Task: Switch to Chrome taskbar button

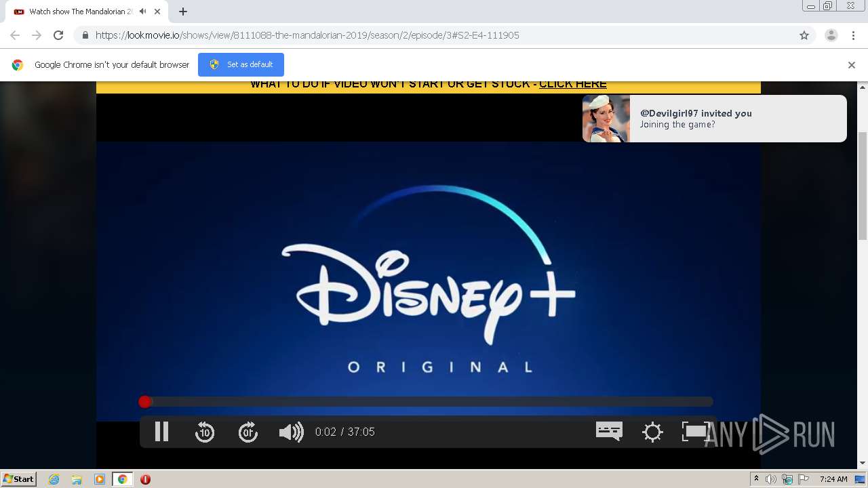Action: coord(123,479)
